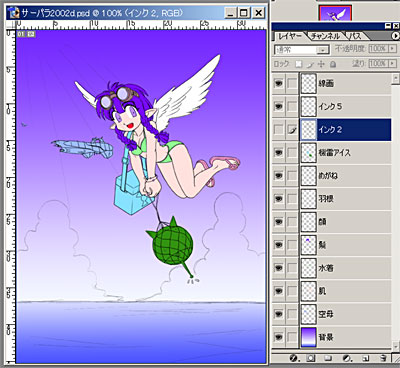Lock all with the padlock icon
400x368 pixels.
[x=333, y=64]
